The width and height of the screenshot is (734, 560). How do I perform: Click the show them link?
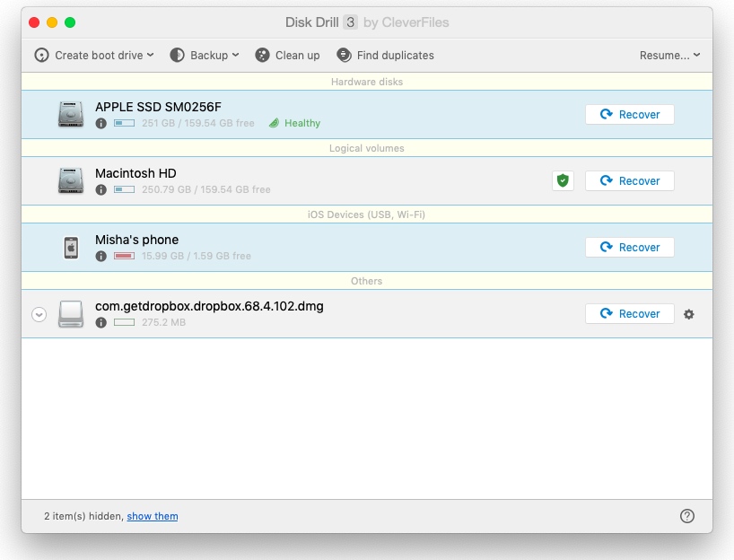click(153, 516)
